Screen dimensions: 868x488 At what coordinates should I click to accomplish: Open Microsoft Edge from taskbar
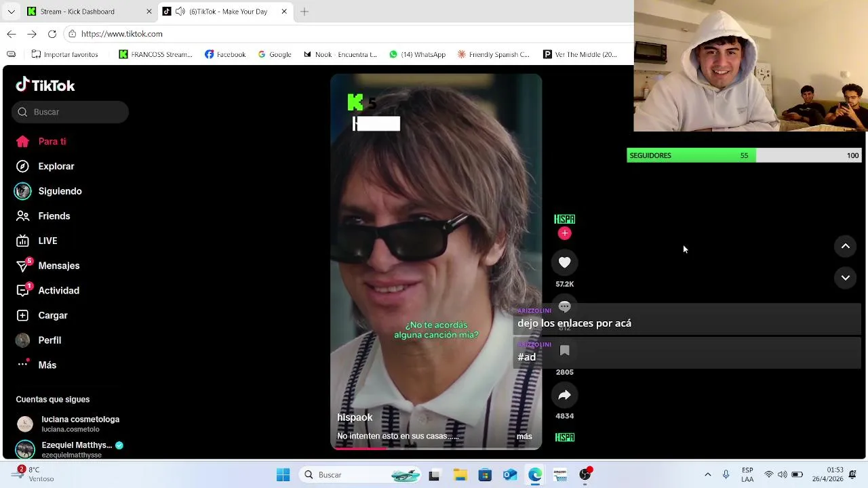pos(535,474)
